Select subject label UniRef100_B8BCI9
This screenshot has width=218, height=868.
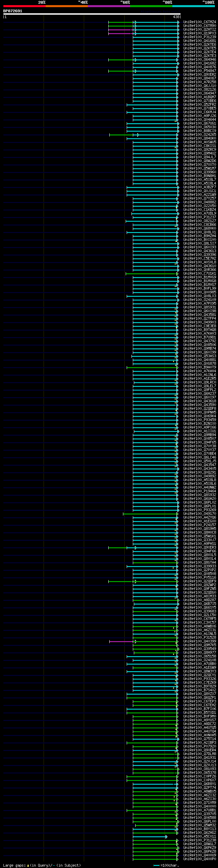(x=200, y=131)
